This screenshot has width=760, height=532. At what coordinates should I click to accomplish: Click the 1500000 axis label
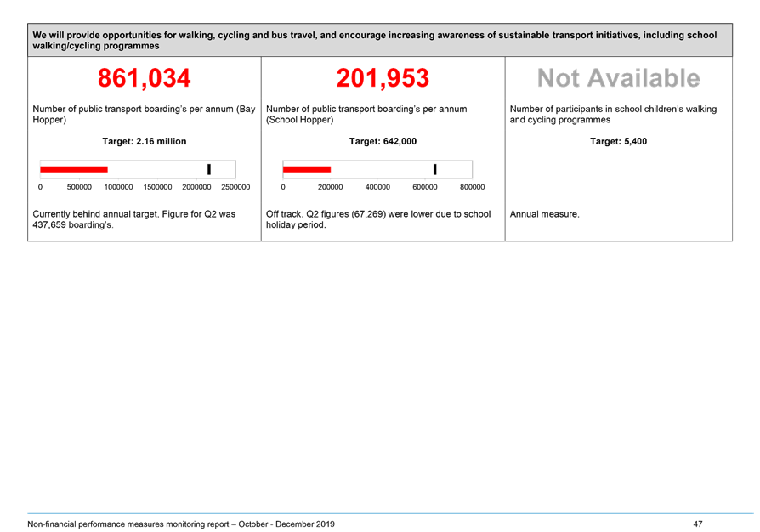157,187
